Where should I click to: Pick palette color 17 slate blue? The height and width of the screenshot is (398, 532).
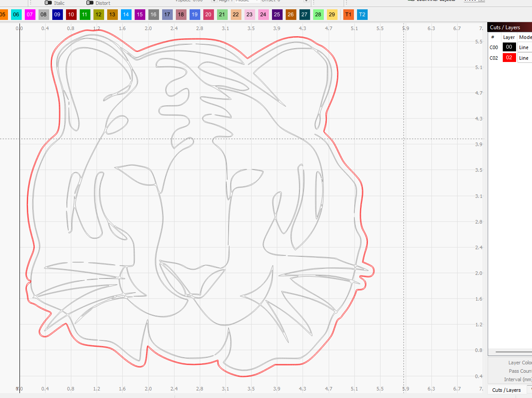[x=167, y=15]
